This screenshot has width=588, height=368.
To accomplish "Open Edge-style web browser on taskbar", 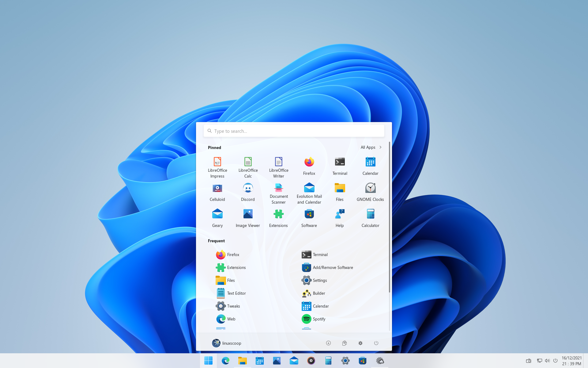I will tap(225, 361).
